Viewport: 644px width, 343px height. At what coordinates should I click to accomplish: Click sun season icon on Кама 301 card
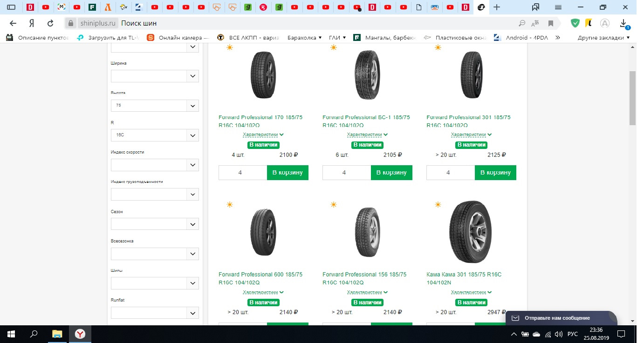[438, 205]
